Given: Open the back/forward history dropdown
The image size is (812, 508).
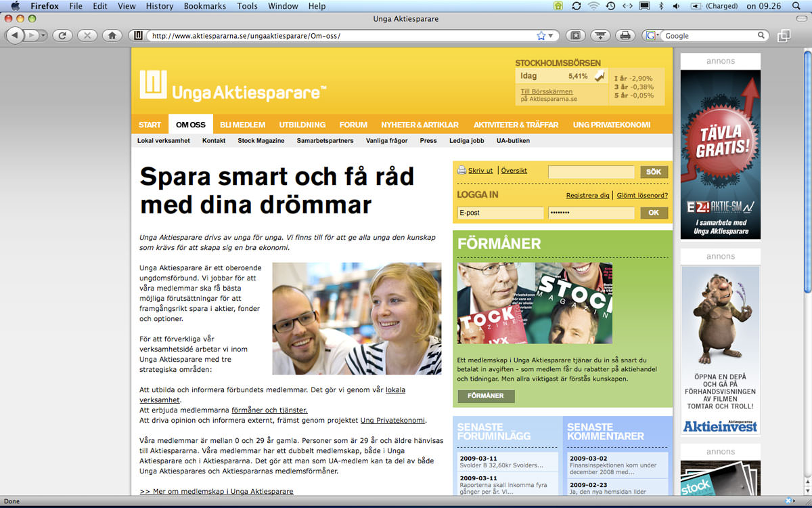Looking at the screenshot, I should point(43,35).
